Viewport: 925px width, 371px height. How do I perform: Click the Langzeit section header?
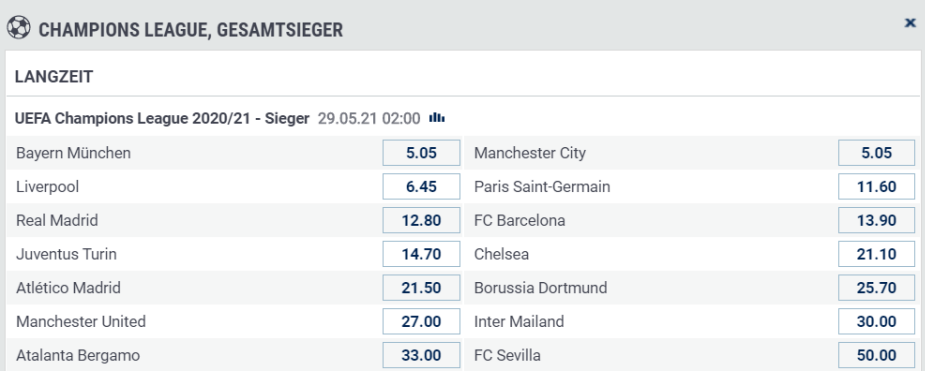[54, 77]
